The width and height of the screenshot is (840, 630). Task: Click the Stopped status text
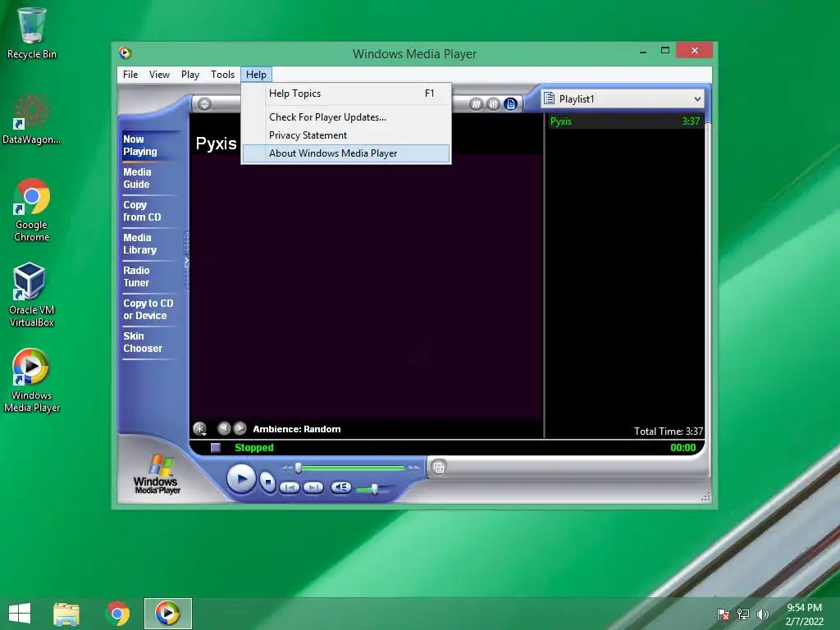(x=254, y=447)
